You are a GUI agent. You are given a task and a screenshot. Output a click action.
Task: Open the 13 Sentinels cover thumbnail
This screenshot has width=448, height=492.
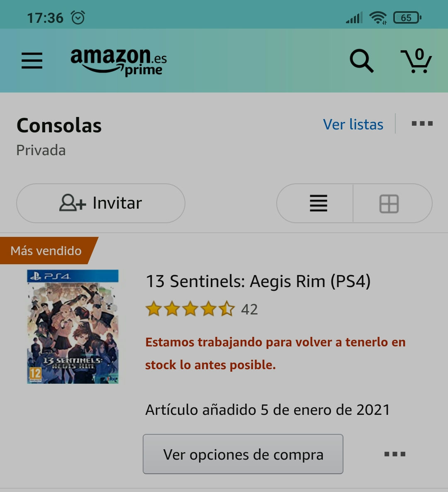point(73,326)
